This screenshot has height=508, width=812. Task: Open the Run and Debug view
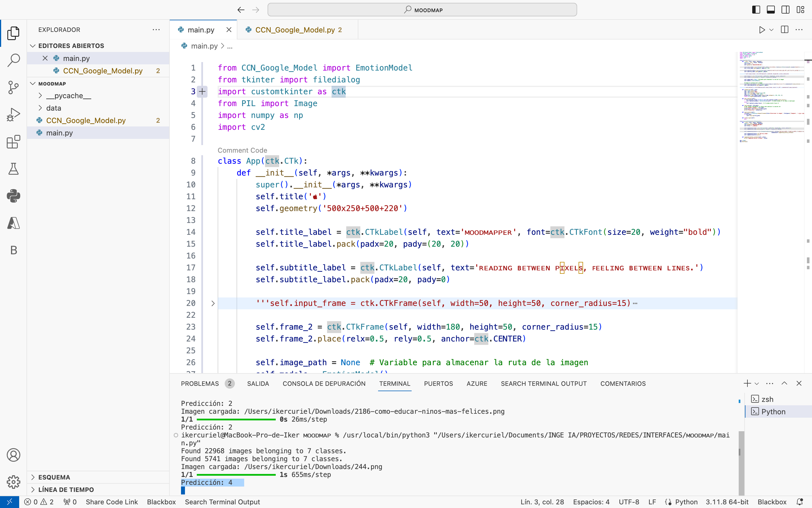pos(14,114)
